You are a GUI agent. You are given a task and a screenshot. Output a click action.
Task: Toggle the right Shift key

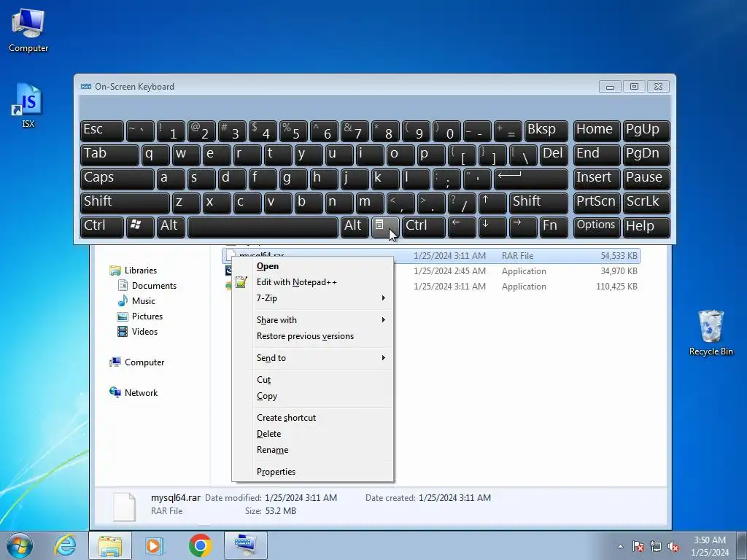[x=538, y=203]
